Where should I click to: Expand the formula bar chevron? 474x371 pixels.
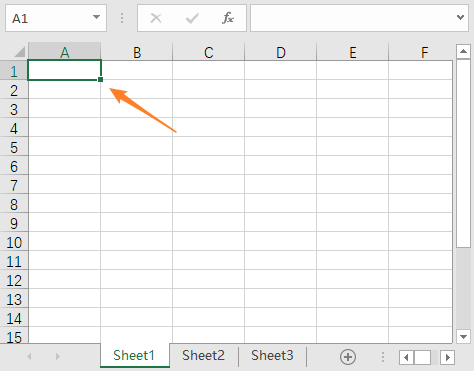tap(461, 17)
